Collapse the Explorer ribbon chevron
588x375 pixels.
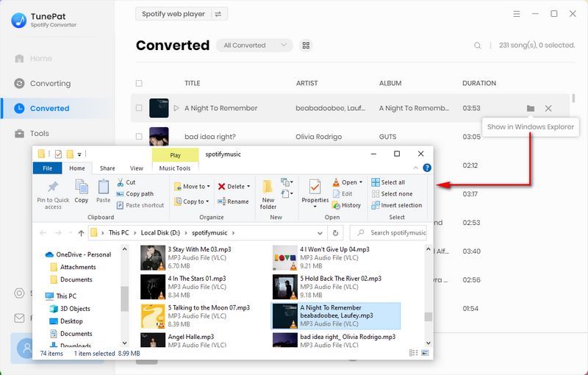[x=415, y=168]
